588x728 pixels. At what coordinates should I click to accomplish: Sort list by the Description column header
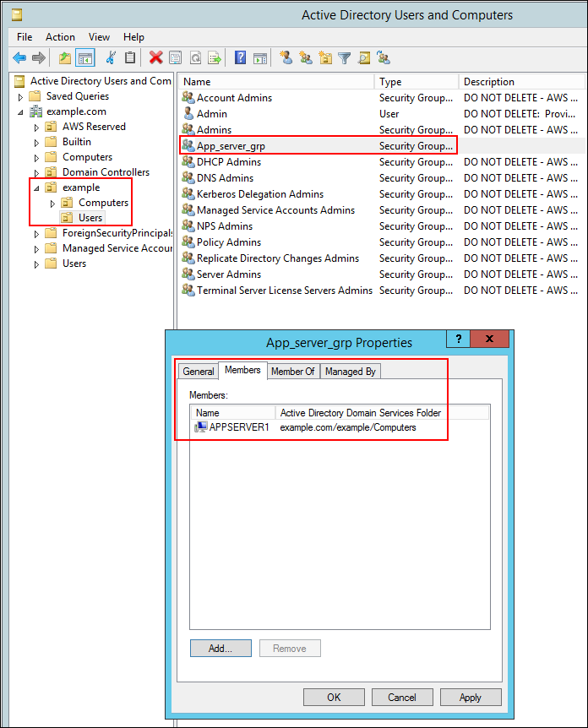522,82
